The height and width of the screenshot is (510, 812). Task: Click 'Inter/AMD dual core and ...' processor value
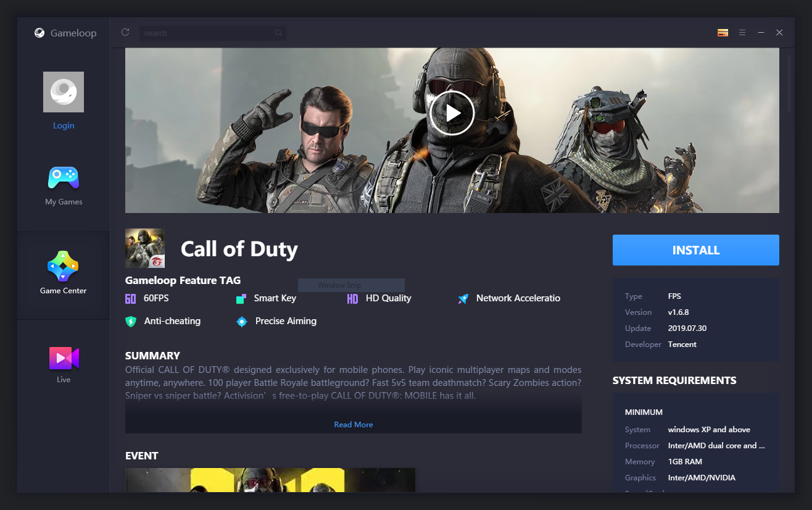(x=716, y=446)
